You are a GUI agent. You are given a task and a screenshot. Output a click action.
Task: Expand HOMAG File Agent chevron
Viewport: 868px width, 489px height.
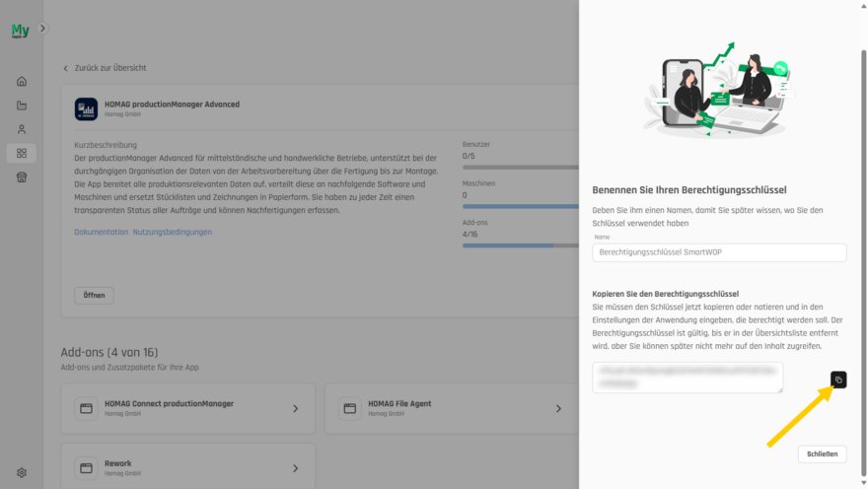(558, 408)
